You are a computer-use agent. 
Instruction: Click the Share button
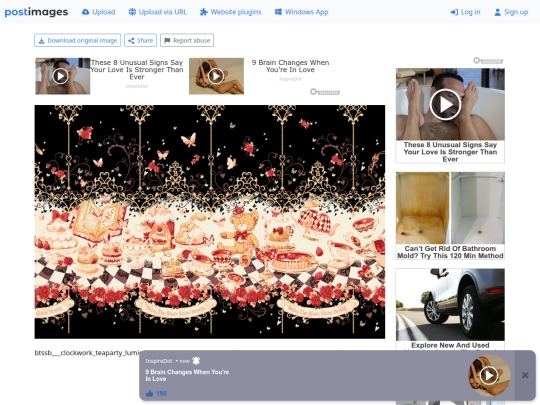pos(141,40)
